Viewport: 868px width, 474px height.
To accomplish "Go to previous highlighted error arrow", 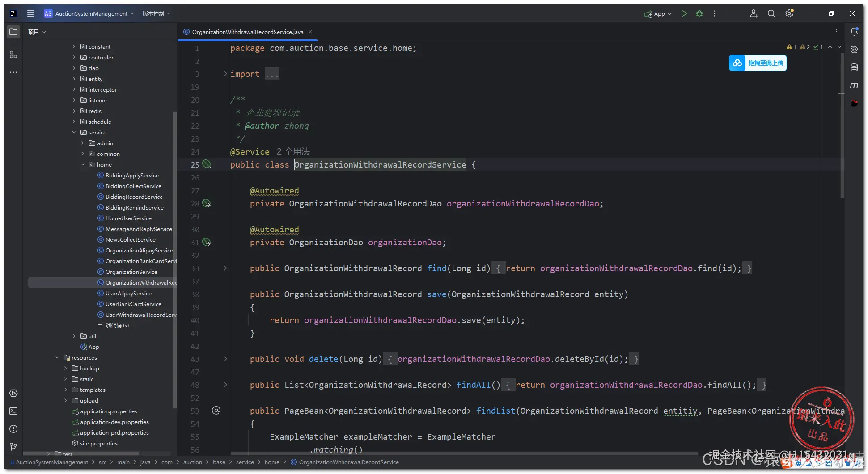I will point(830,47).
